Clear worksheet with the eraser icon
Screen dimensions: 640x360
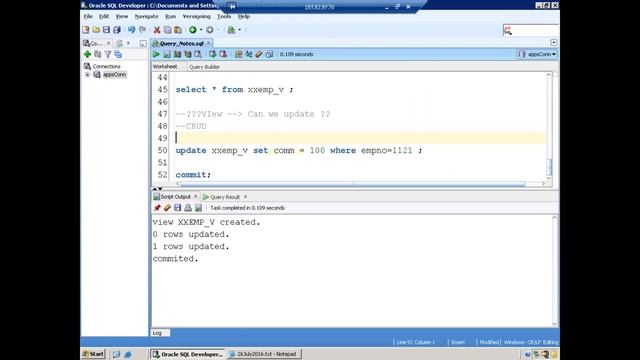click(259, 54)
